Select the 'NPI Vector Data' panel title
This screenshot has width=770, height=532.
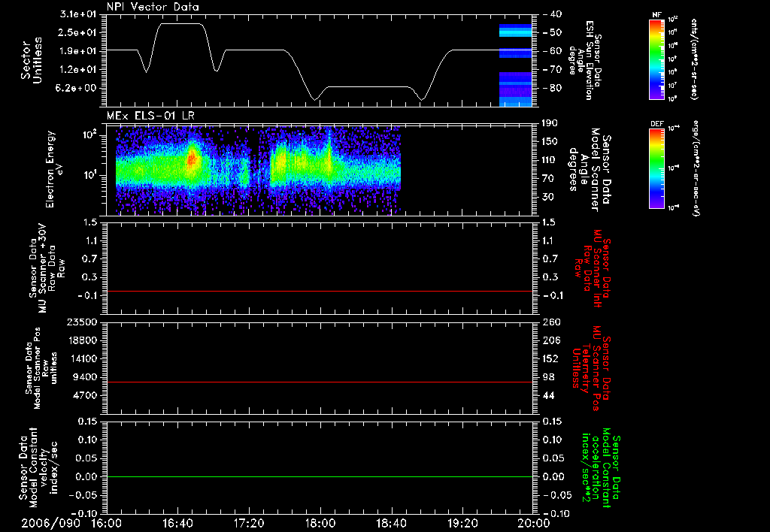click(153, 7)
